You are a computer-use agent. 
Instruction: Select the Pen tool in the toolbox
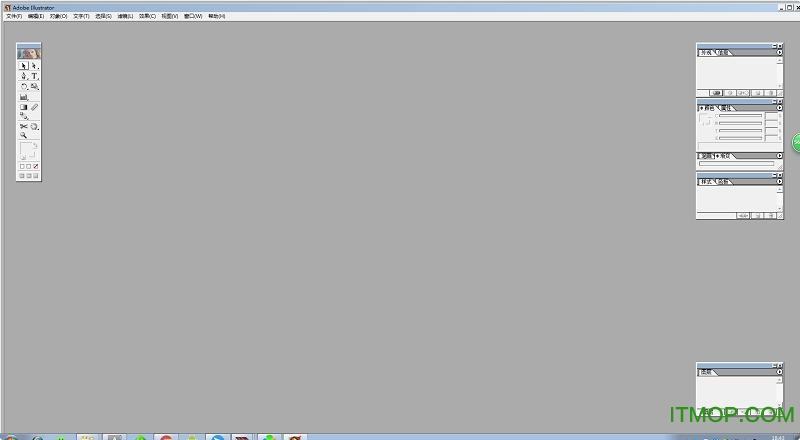click(23, 76)
